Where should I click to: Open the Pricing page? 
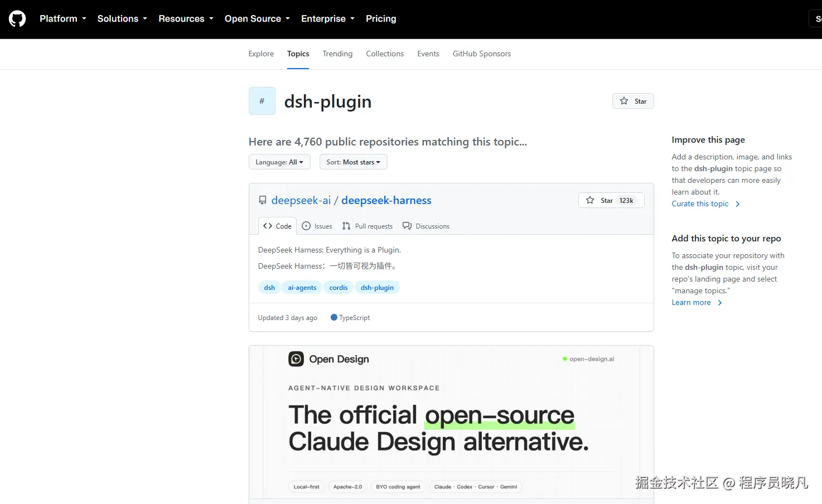point(381,19)
